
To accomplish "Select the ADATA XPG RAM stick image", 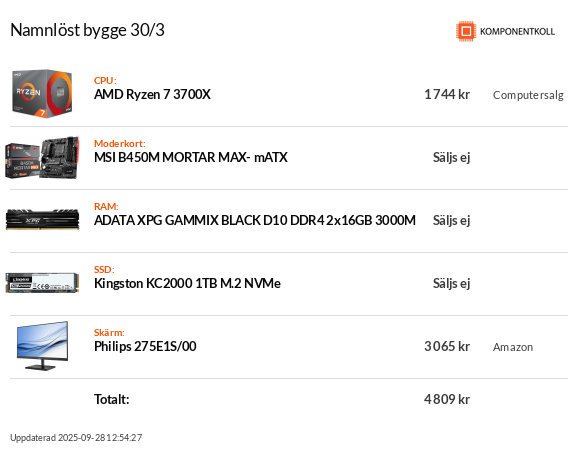I will (x=42, y=220).
